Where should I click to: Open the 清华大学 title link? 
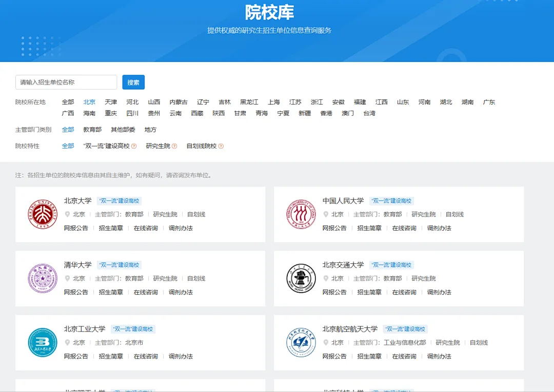click(78, 265)
